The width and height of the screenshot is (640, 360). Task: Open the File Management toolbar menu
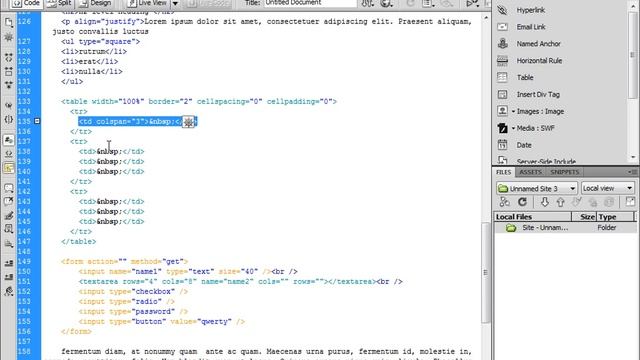pyautogui.click(x=367, y=3)
